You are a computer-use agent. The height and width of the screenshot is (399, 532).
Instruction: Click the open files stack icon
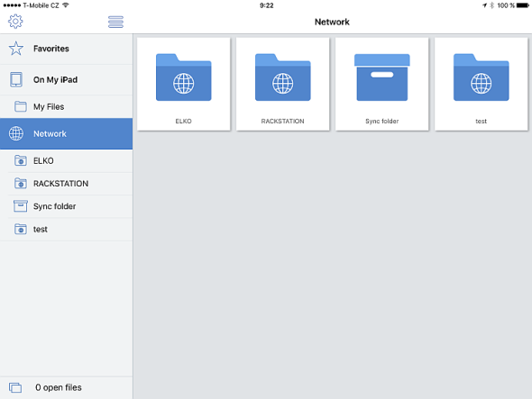click(x=15, y=387)
